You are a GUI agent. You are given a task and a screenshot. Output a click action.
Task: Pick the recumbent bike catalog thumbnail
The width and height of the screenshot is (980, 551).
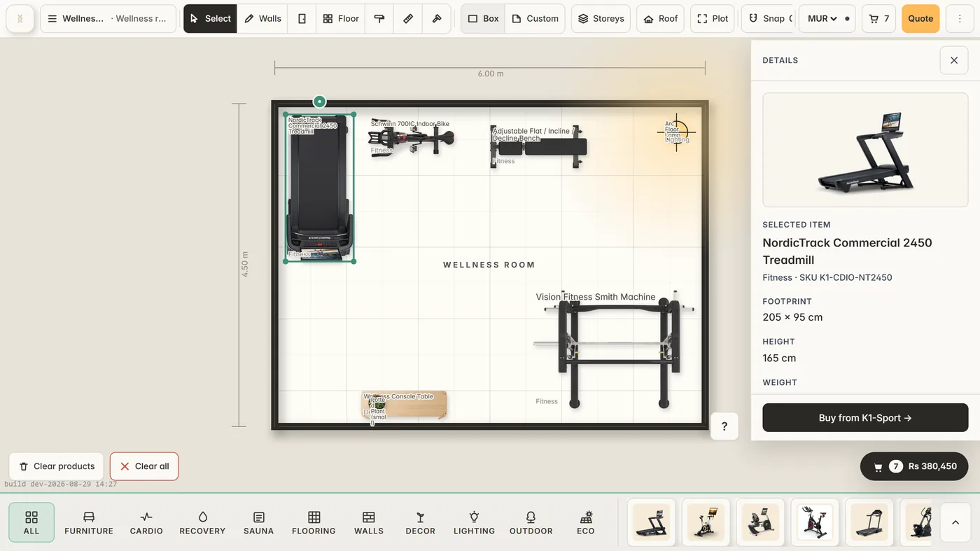point(760,522)
